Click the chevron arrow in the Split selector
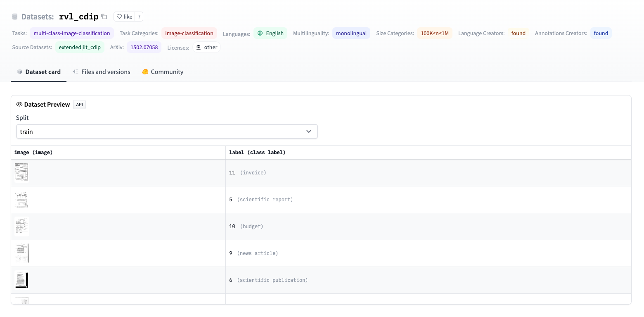 click(x=309, y=131)
